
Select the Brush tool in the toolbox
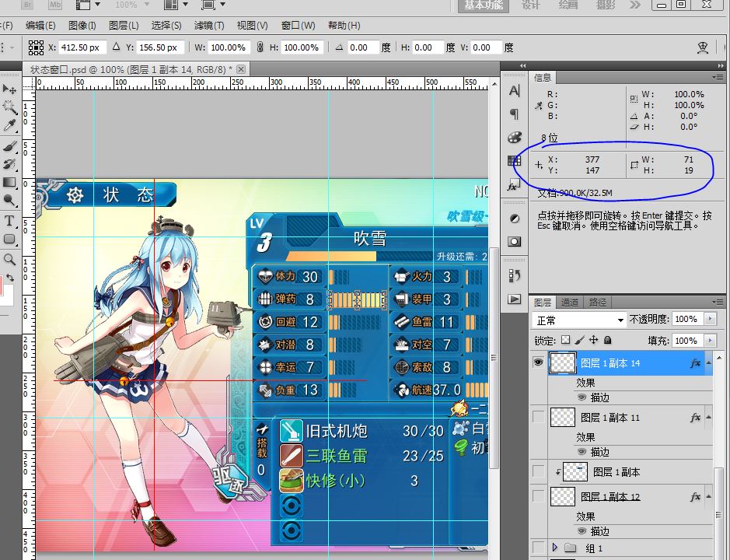(9, 146)
